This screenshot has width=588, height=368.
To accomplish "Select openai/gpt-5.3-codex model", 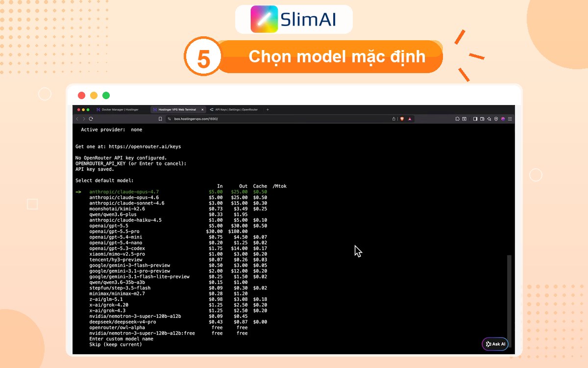I will (117, 248).
